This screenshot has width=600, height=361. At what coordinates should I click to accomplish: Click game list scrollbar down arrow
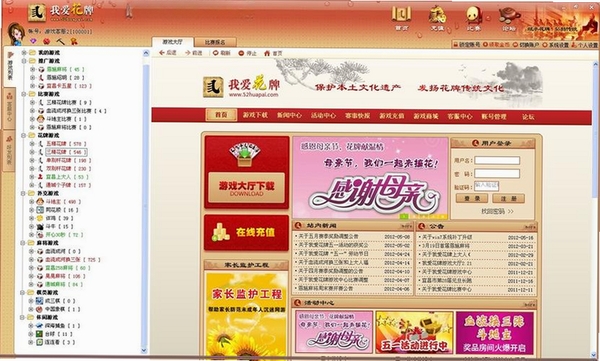pyautogui.click(x=144, y=350)
